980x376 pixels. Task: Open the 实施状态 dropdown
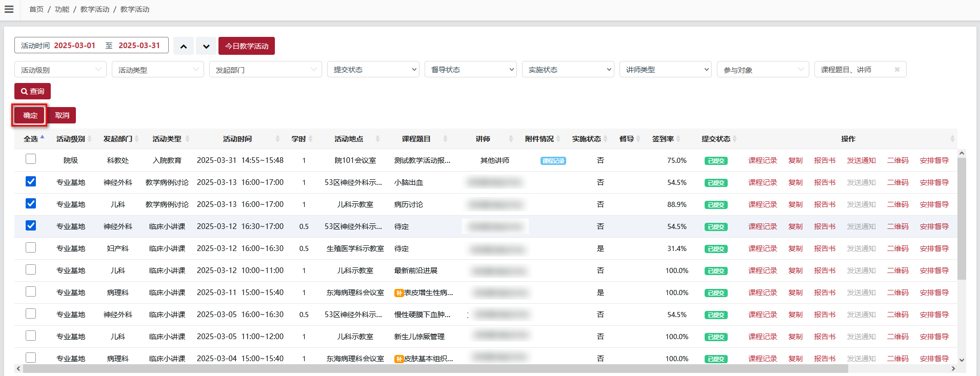coord(568,70)
